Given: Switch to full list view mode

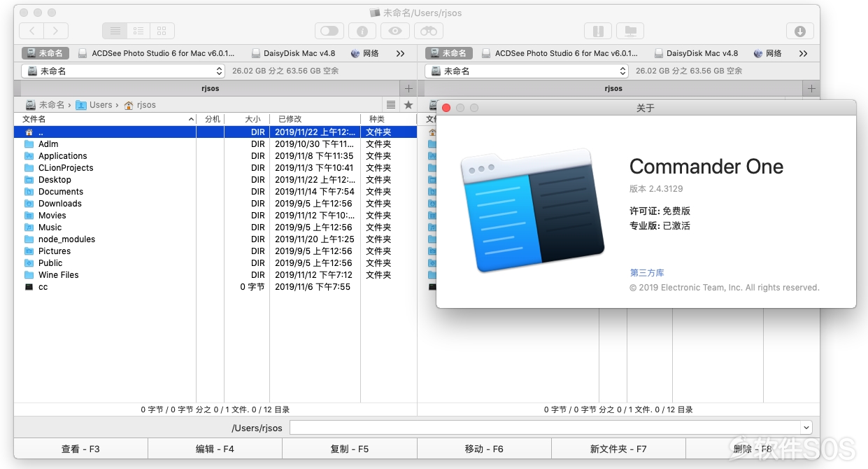Looking at the screenshot, I should click(x=115, y=31).
